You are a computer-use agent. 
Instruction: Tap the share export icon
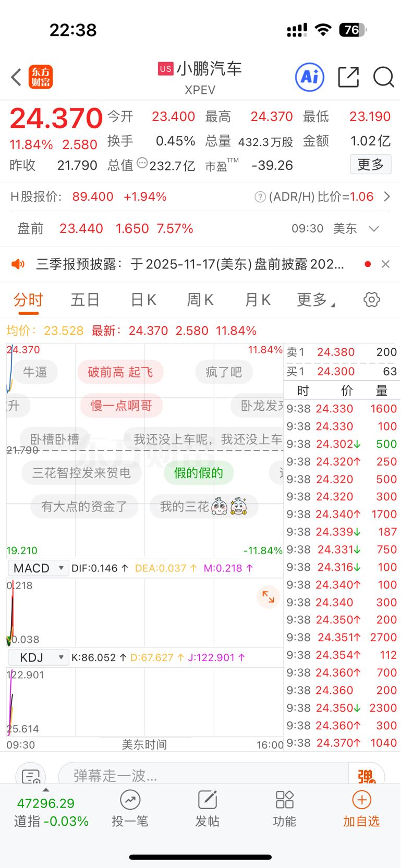[348, 77]
